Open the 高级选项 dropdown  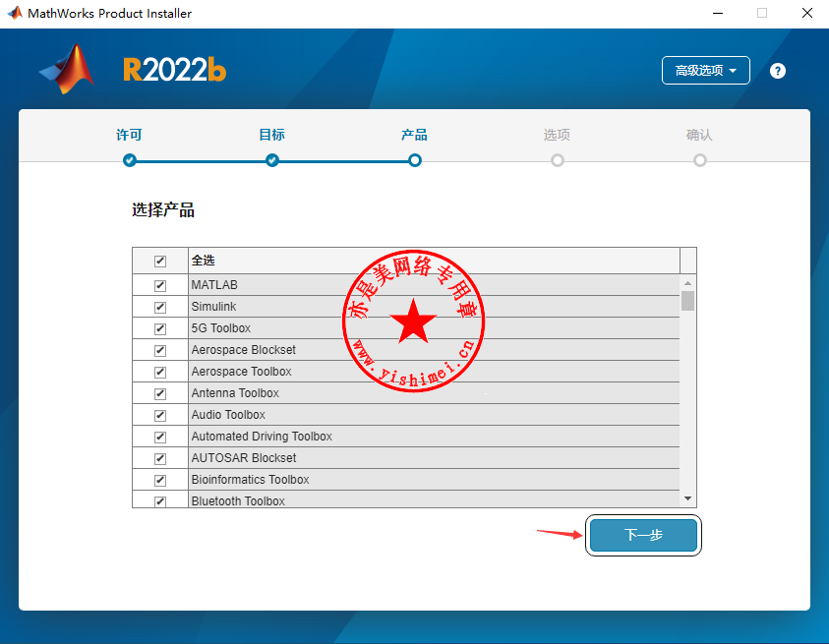click(x=705, y=71)
